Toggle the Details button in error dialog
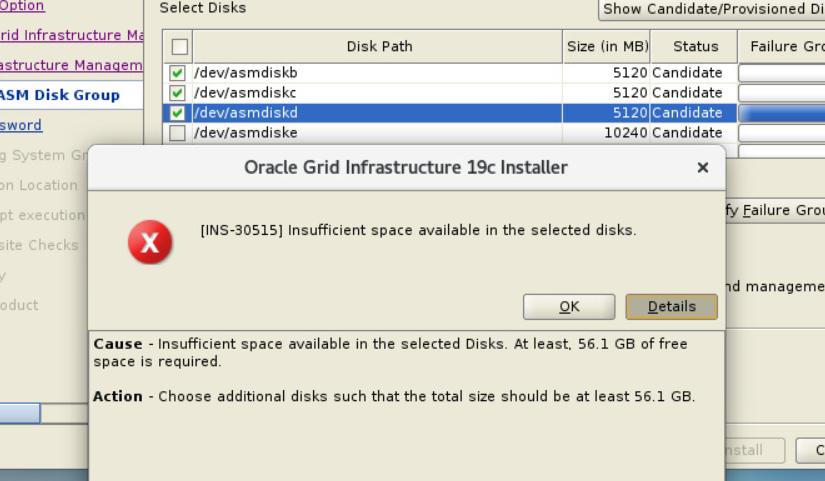The image size is (825, 481). click(x=671, y=306)
